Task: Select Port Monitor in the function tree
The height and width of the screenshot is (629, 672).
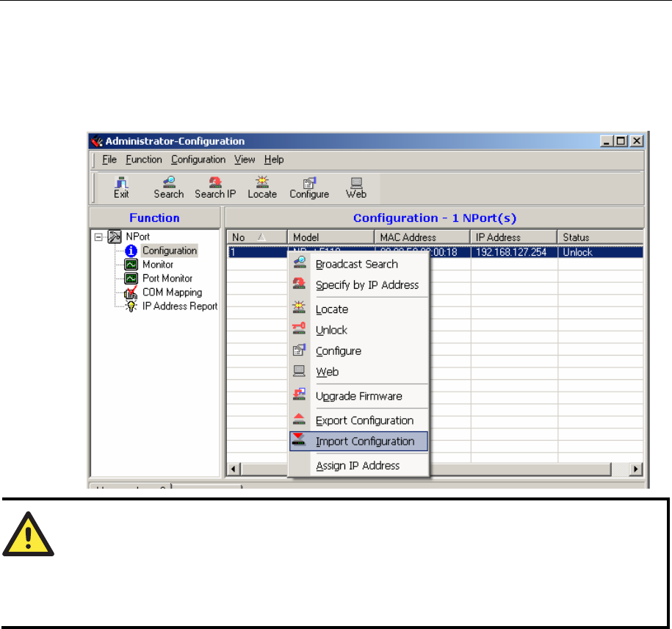Action: 167,278
